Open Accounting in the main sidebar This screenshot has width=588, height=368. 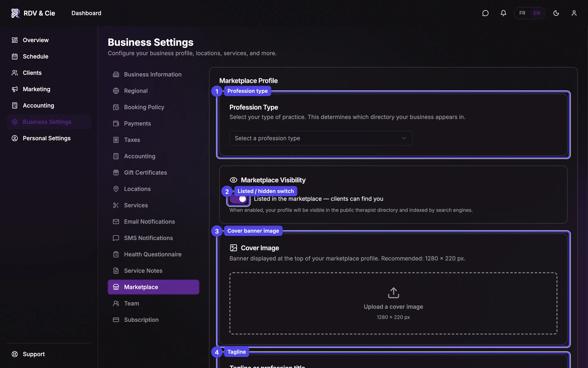point(49,105)
